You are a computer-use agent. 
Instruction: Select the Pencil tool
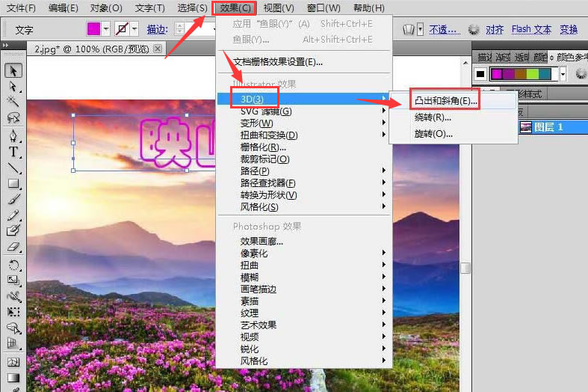13,215
